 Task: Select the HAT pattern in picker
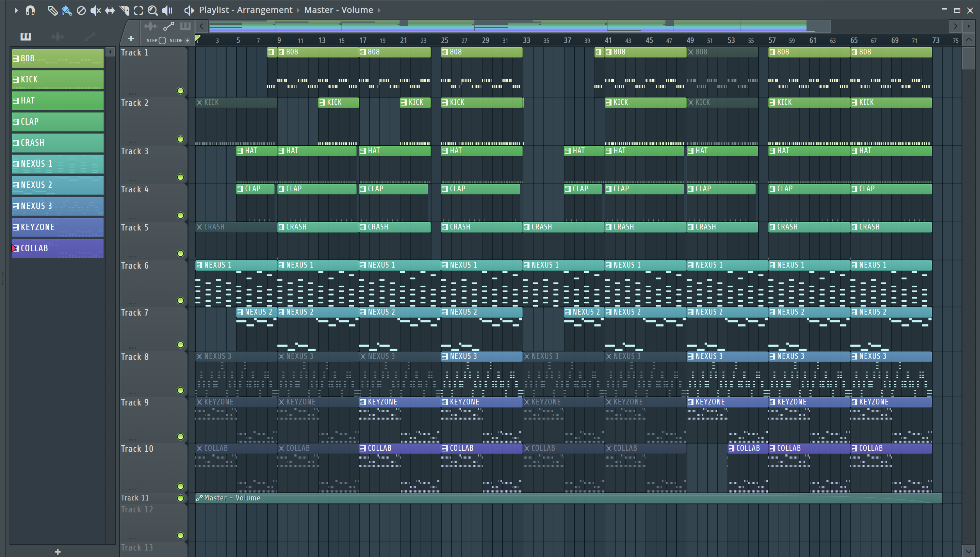[58, 101]
